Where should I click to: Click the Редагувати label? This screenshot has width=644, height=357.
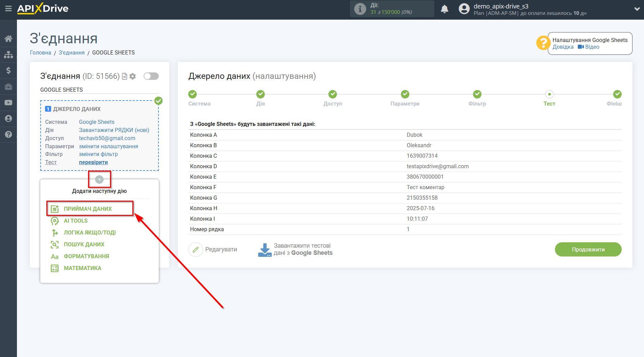[x=221, y=250]
